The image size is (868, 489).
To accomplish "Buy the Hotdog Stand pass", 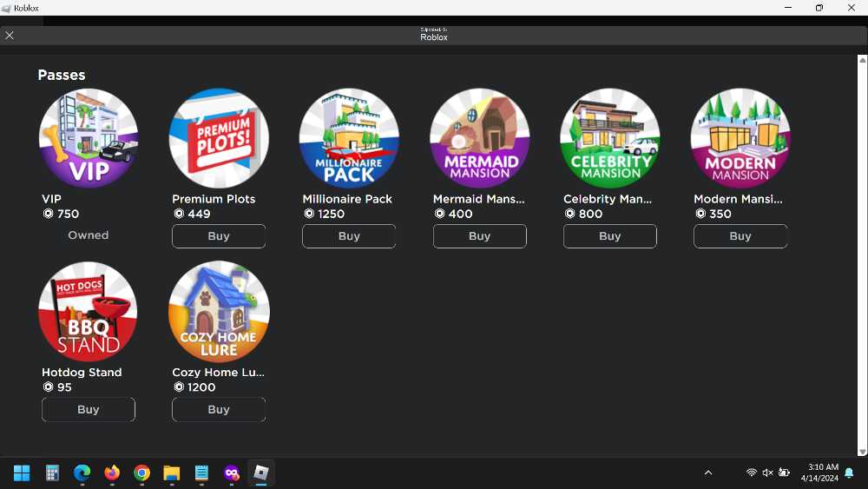I will [x=88, y=409].
